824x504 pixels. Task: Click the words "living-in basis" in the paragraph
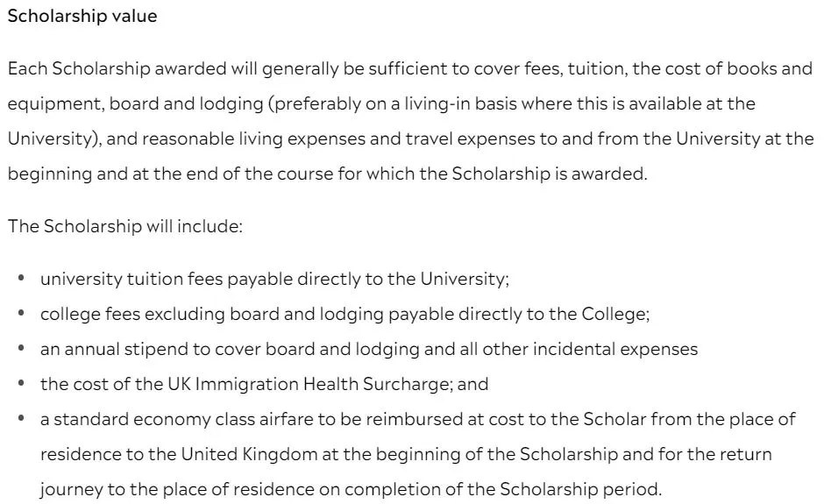[x=437, y=104]
